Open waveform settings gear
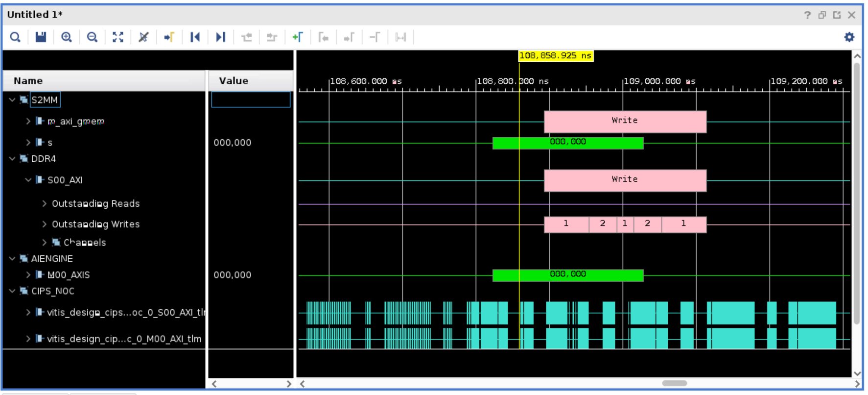Viewport: 868px width, 395px height. tap(849, 37)
